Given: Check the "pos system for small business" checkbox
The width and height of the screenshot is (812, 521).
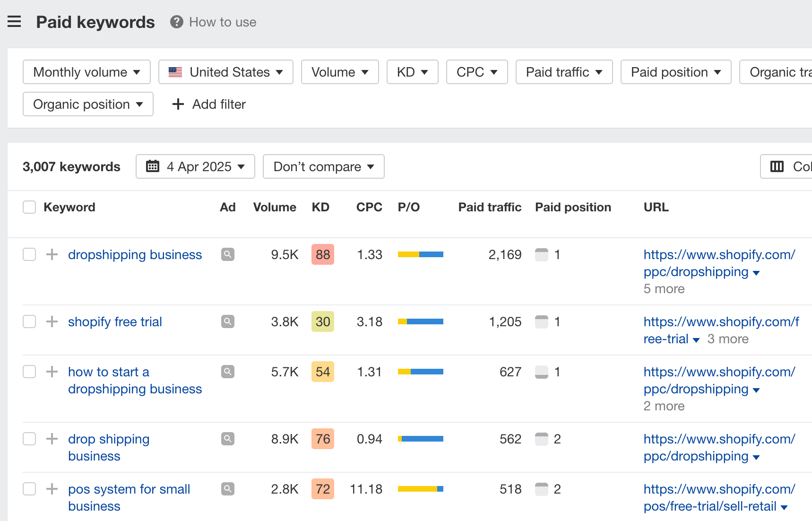Looking at the screenshot, I should pyautogui.click(x=29, y=489).
